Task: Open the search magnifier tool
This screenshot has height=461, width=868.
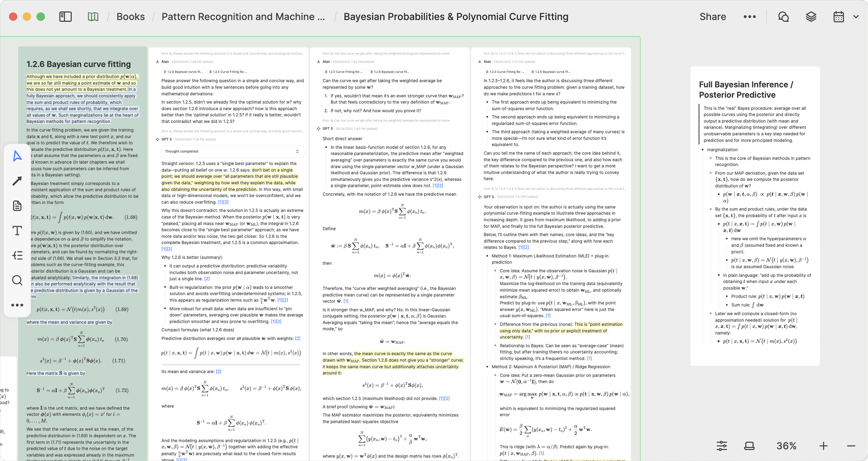Action: (x=17, y=280)
